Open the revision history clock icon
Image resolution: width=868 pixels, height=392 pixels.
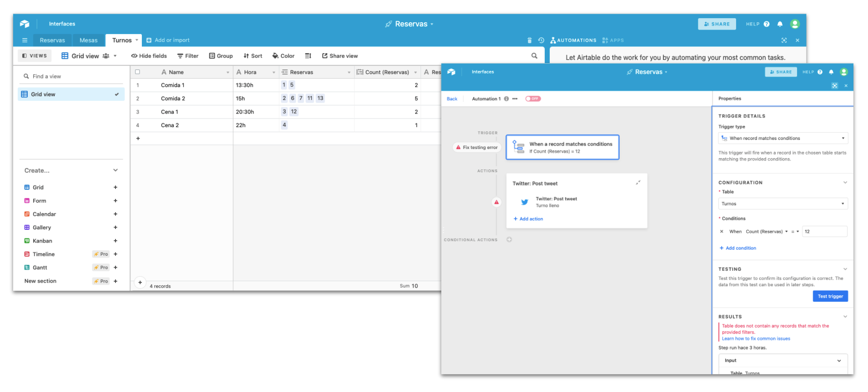(x=541, y=40)
